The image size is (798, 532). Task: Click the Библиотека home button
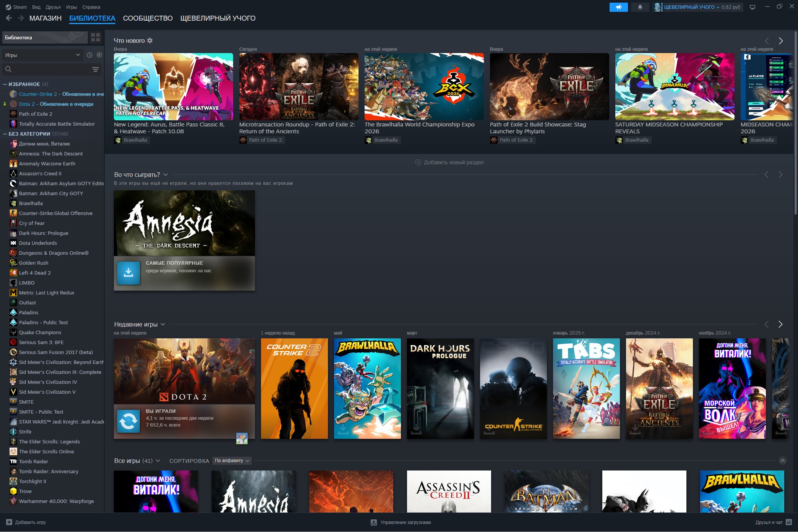coord(45,37)
